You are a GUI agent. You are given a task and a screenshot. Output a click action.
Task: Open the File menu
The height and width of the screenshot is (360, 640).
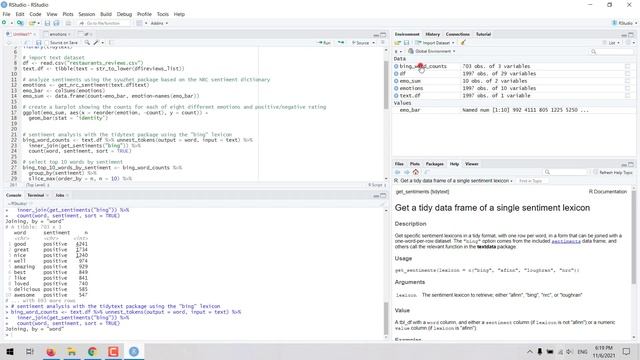tap(6, 14)
